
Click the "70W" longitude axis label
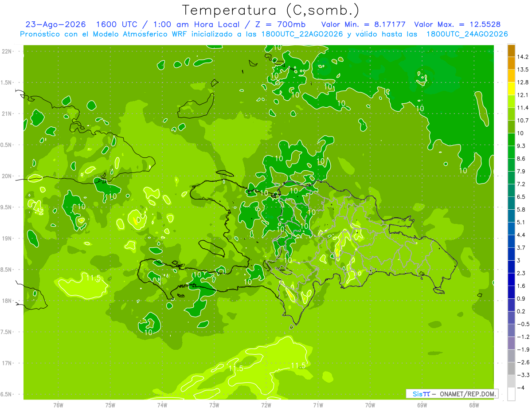(370, 405)
